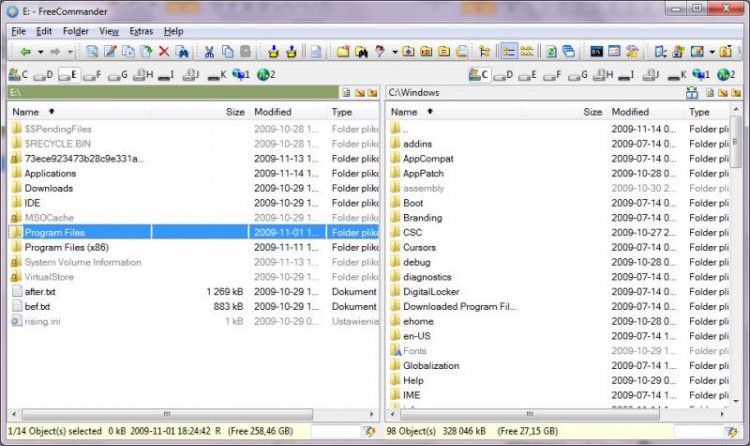The image size is (750, 446).
Task: Open the Edit menu
Action: click(44, 31)
